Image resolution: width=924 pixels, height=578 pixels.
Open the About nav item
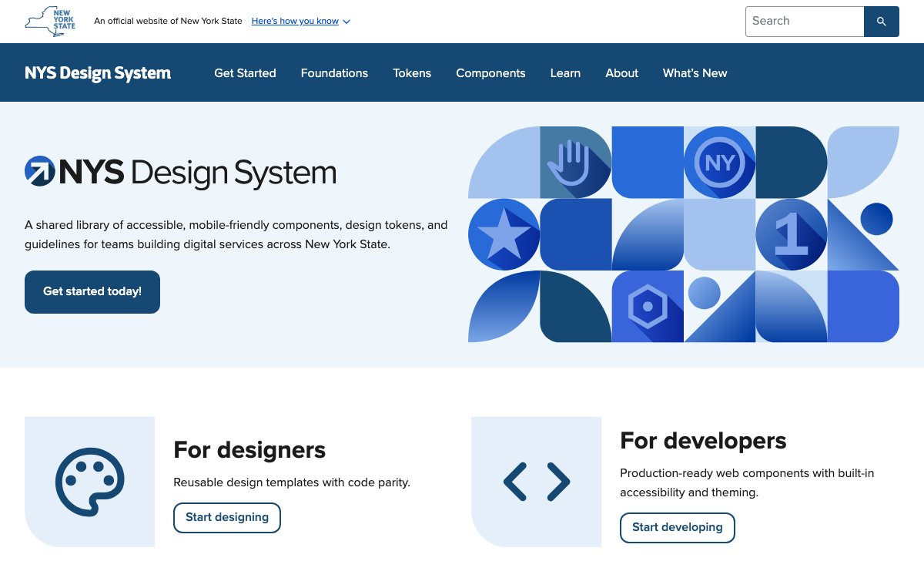click(x=621, y=73)
